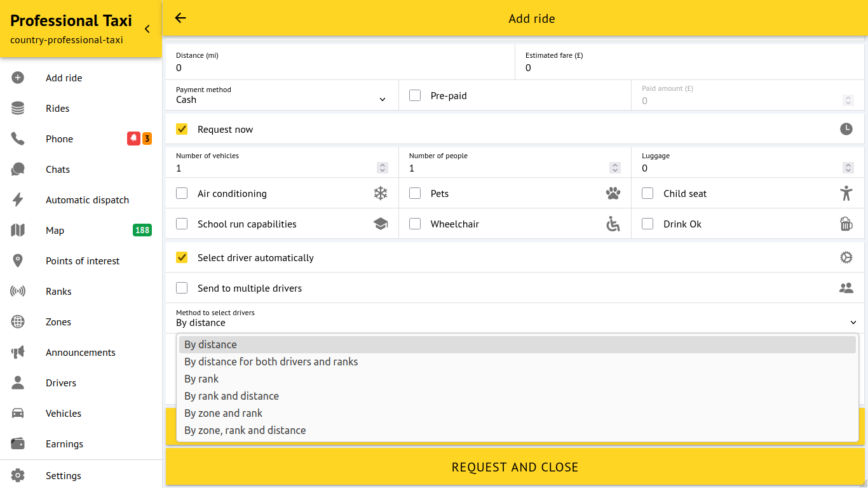Click the snowflake air conditioning icon
This screenshot has height=488, width=868.
pos(380,193)
